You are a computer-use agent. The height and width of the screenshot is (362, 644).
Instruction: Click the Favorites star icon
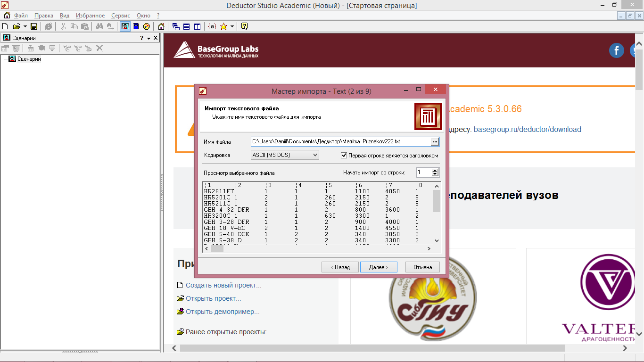(223, 26)
